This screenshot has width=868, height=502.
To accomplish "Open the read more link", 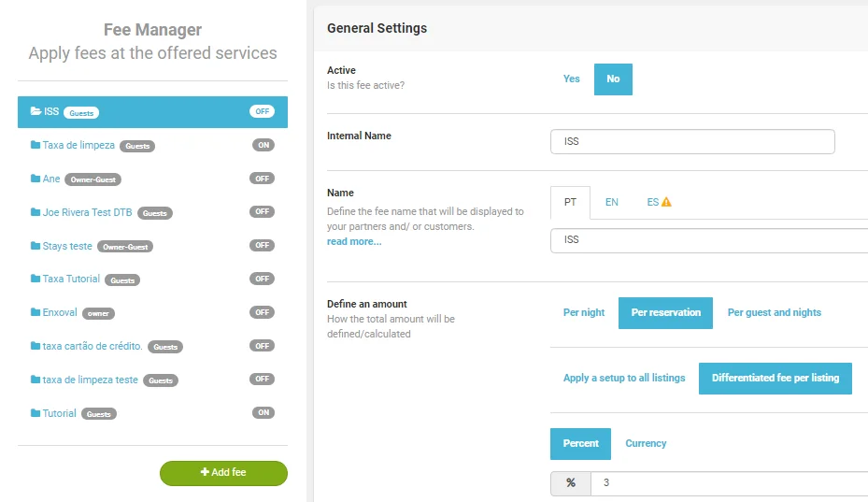I will tap(354, 242).
